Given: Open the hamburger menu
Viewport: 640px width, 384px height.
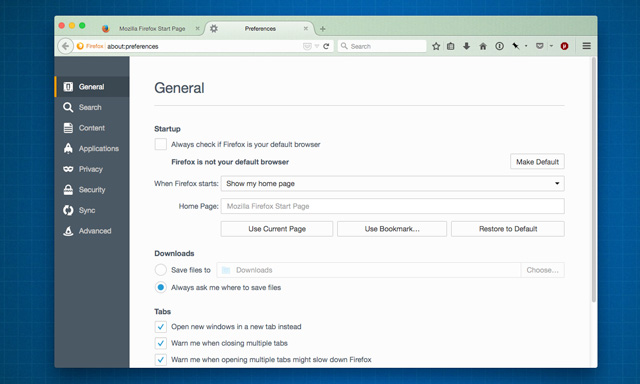Looking at the screenshot, I should (587, 46).
